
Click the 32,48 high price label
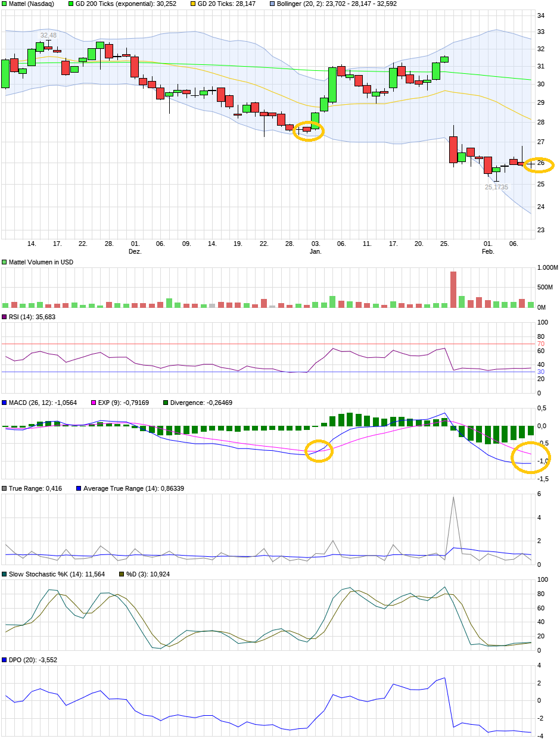(x=48, y=36)
